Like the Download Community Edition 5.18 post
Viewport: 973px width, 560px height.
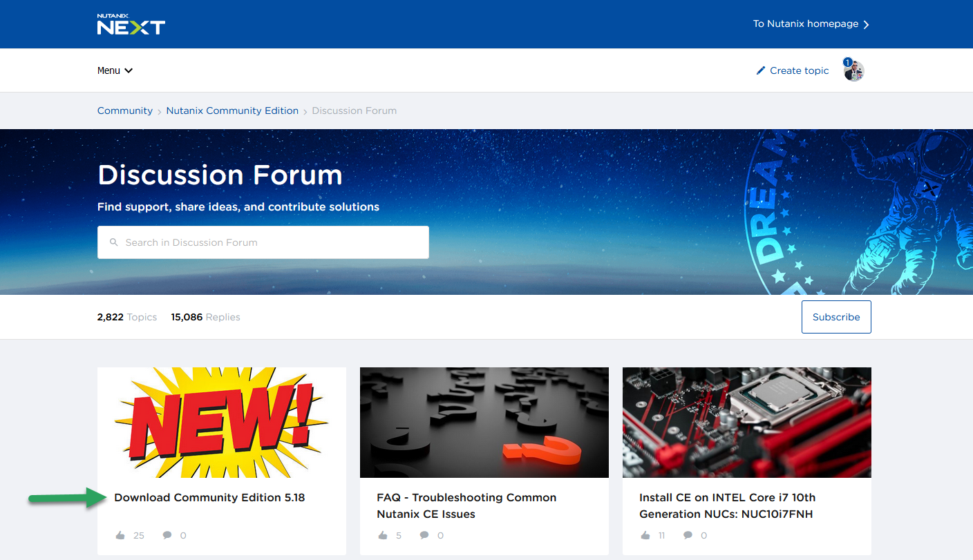coord(121,535)
